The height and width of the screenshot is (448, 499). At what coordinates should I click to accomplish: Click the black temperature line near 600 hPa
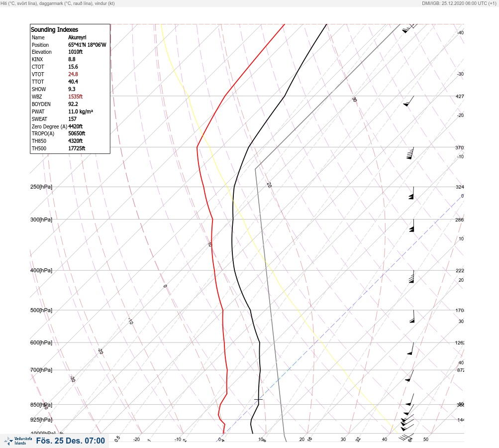tap(259, 342)
